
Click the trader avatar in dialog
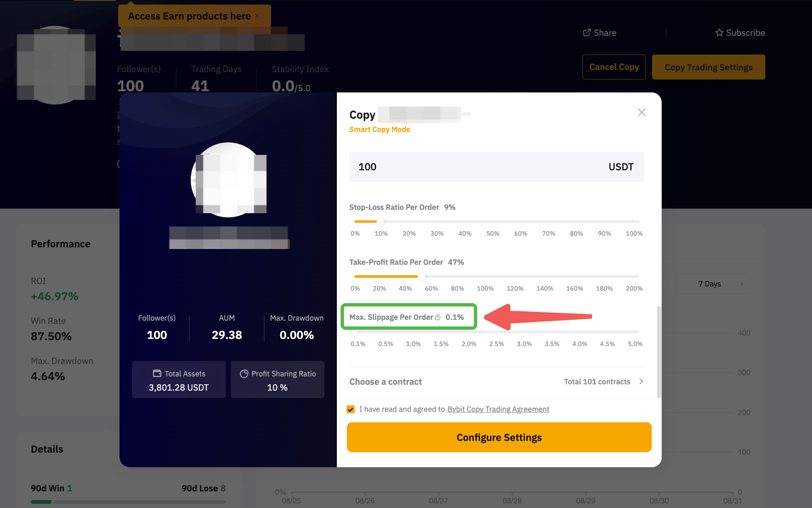[228, 180]
